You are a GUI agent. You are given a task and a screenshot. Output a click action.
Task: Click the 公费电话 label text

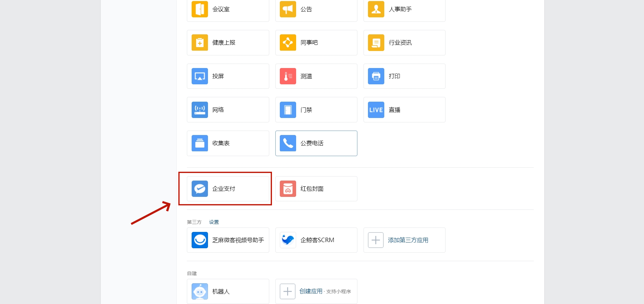pos(312,143)
